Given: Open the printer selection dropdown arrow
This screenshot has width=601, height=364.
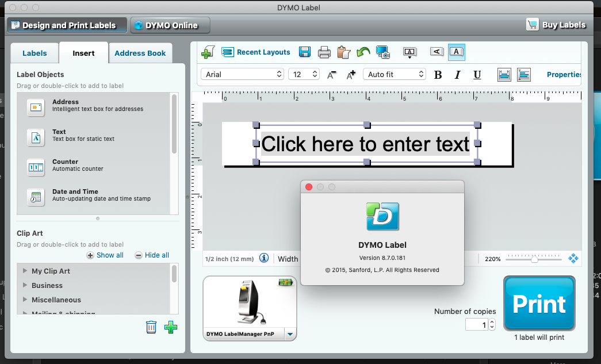Looking at the screenshot, I should pyautogui.click(x=290, y=334).
